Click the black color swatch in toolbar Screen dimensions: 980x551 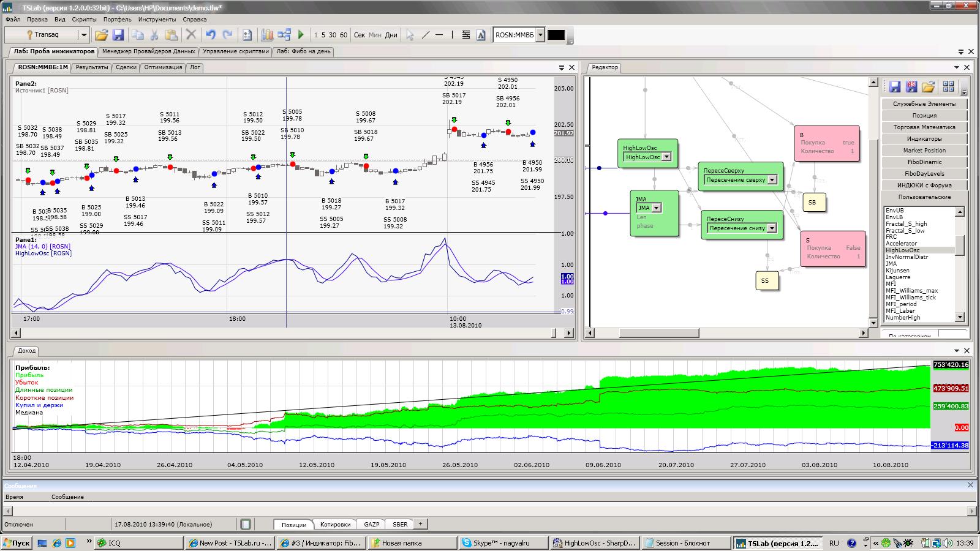(x=556, y=35)
